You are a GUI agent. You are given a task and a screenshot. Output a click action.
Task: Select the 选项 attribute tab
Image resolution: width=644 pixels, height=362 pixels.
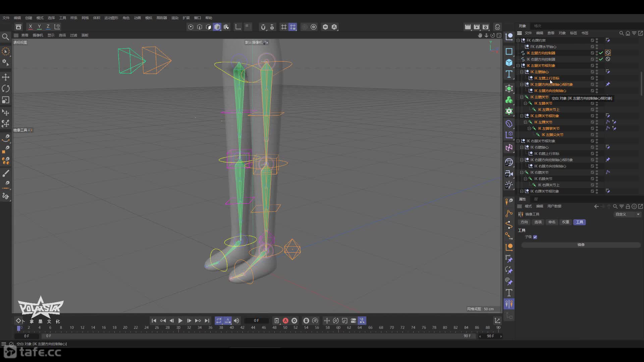tap(538, 222)
